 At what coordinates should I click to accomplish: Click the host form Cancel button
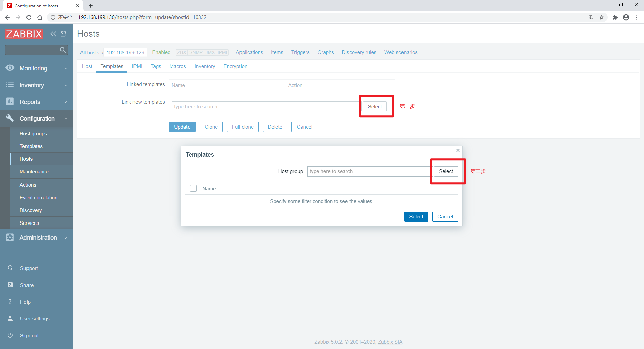pyautogui.click(x=304, y=127)
